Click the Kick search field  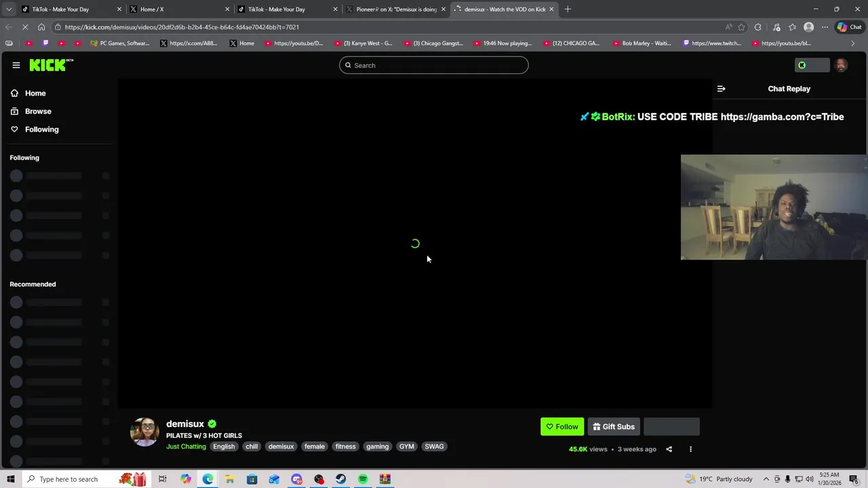(434, 65)
